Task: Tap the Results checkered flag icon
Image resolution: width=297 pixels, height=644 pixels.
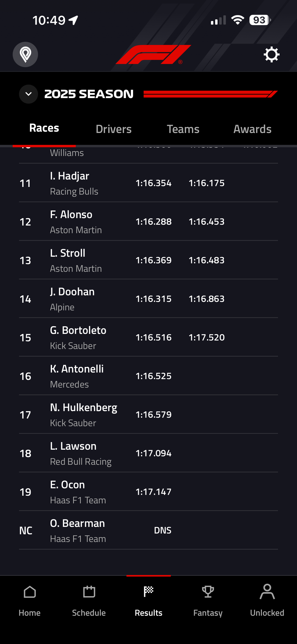Action: [148, 592]
